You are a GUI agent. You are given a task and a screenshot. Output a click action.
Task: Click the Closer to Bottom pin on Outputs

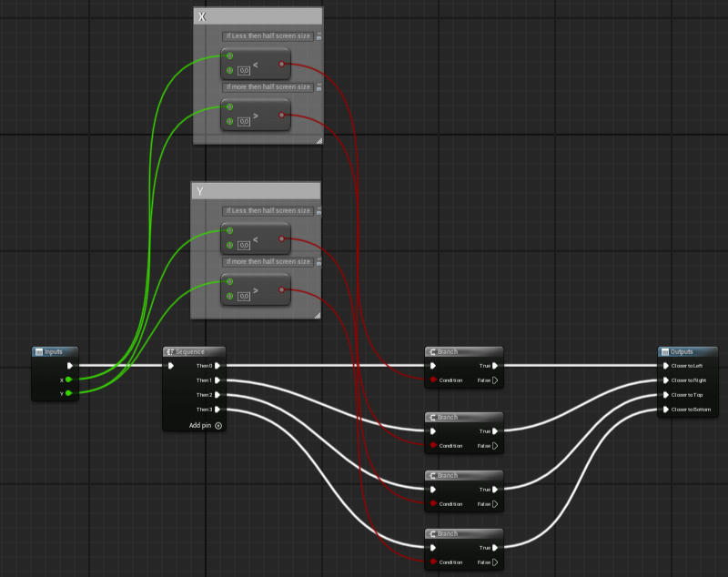664,410
